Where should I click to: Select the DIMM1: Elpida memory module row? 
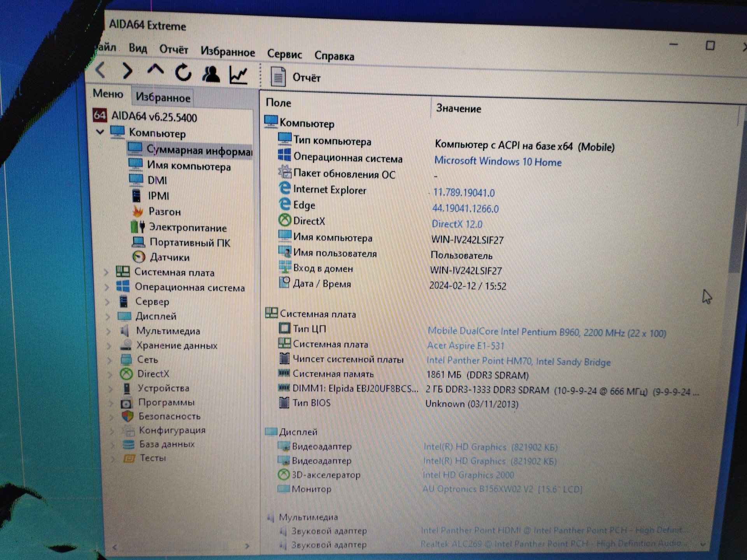488,389
